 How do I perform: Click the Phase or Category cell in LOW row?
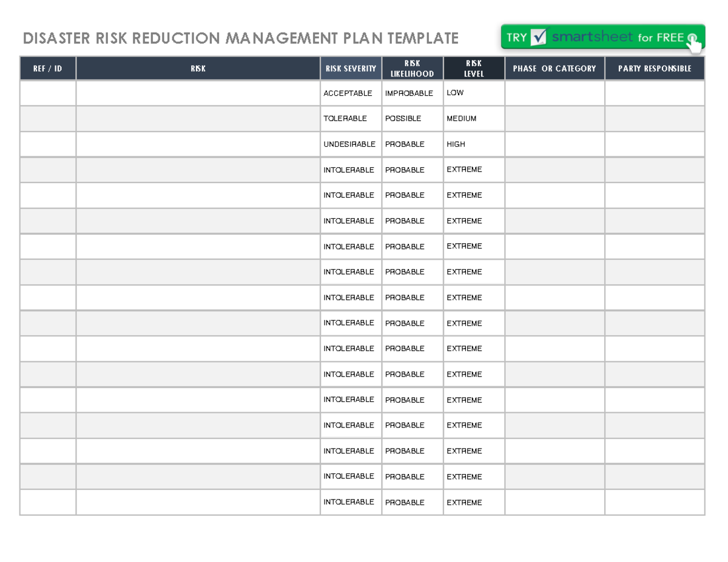tap(554, 93)
